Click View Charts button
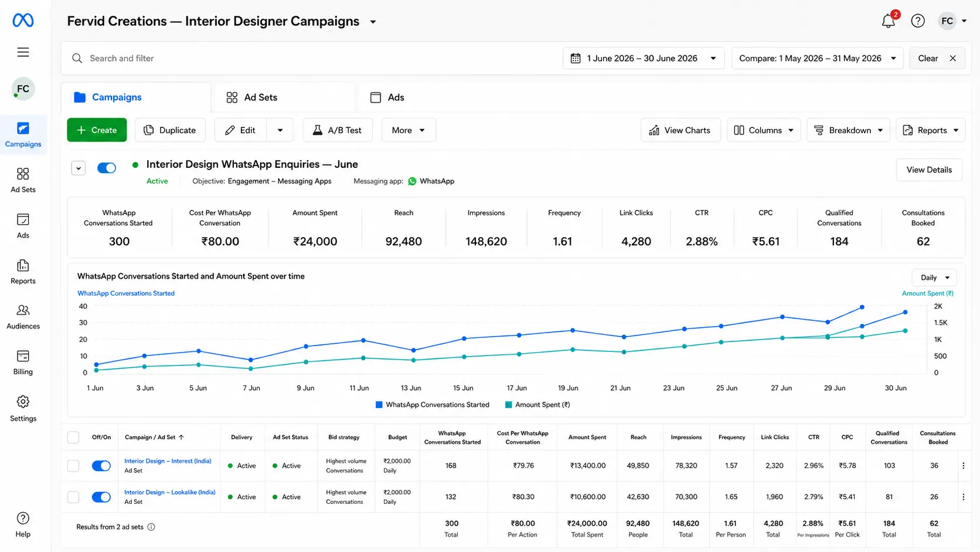Image resolution: width=980 pixels, height=552 pixels. pos(680,130)
